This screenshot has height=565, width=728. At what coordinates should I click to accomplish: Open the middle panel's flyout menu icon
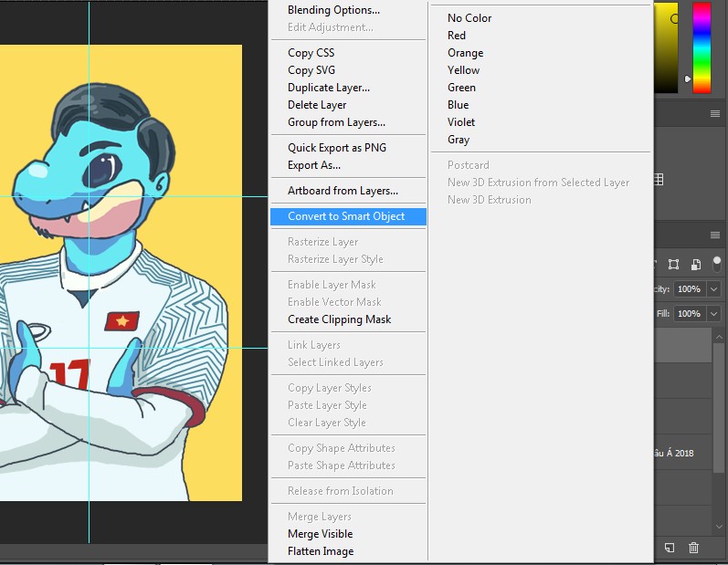[x=715, y=114]
